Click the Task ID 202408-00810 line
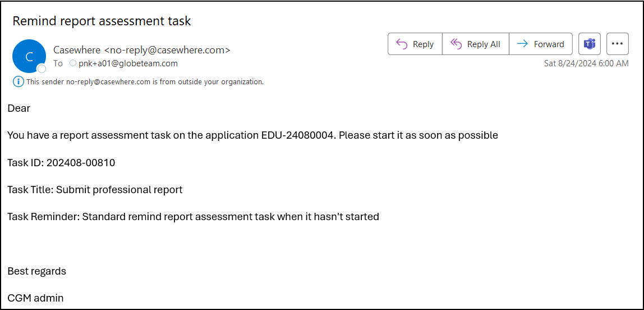 [61, 163]
